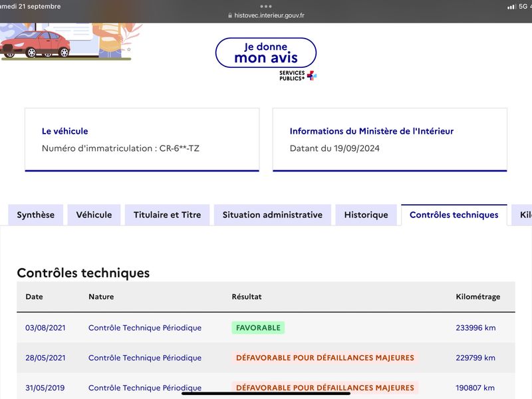Viewport: 532px width, 399px height.
Task: Click the 28/05/2021 DÉFAVORABLE result badge
Action: (325, 358)
